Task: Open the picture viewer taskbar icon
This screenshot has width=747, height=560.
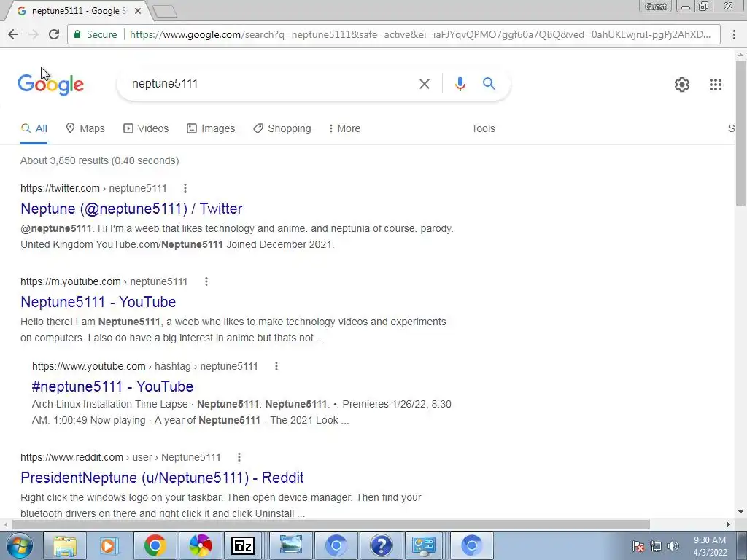Action: pos(290,545)
